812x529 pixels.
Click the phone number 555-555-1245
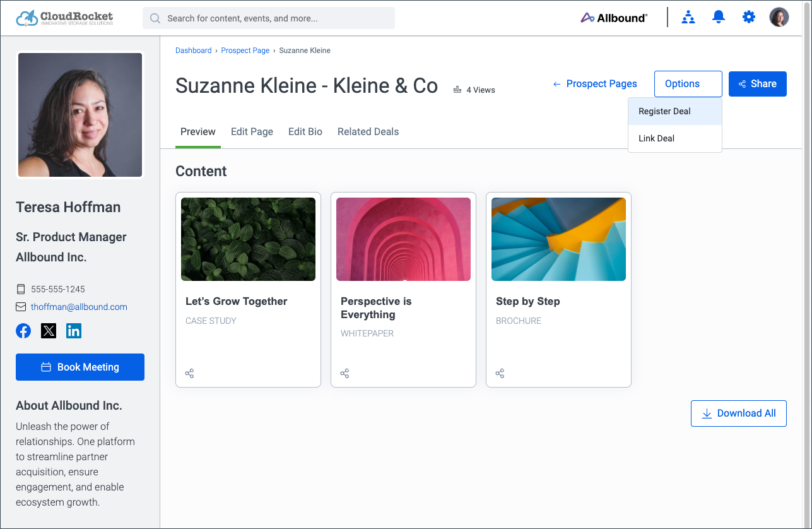tap(58, 289)
